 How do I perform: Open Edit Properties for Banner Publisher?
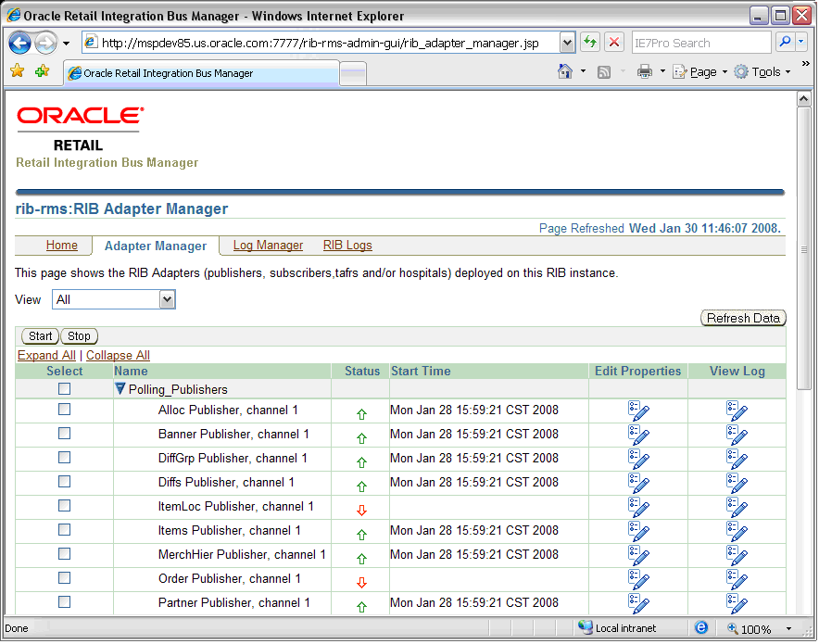638,436
